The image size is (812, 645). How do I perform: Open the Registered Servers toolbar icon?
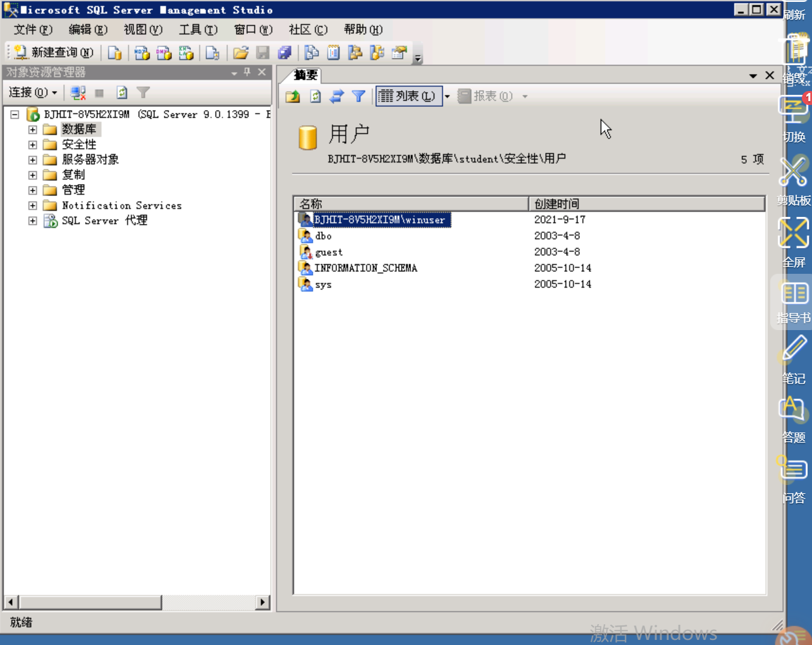pyautogui.click(x=311, y=52)
